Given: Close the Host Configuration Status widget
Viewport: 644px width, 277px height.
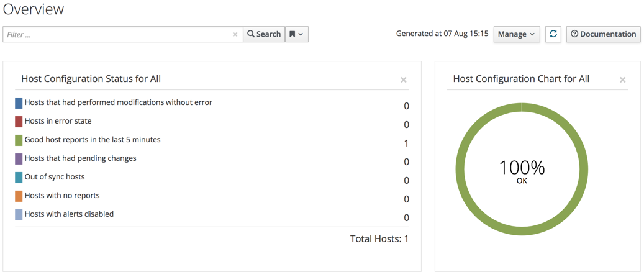Looking at the screenshot, I should coord(404,80).
